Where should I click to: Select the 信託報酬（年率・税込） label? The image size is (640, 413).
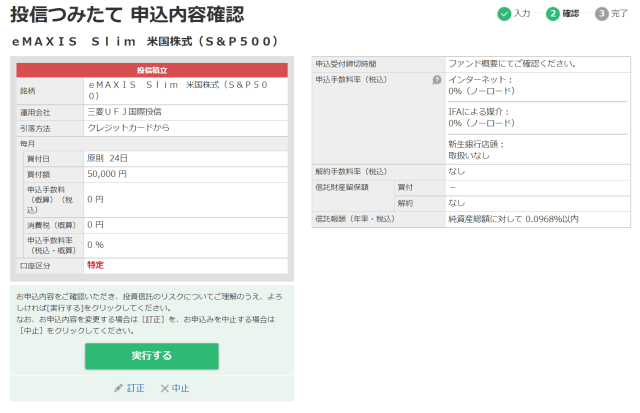[355, 219]
